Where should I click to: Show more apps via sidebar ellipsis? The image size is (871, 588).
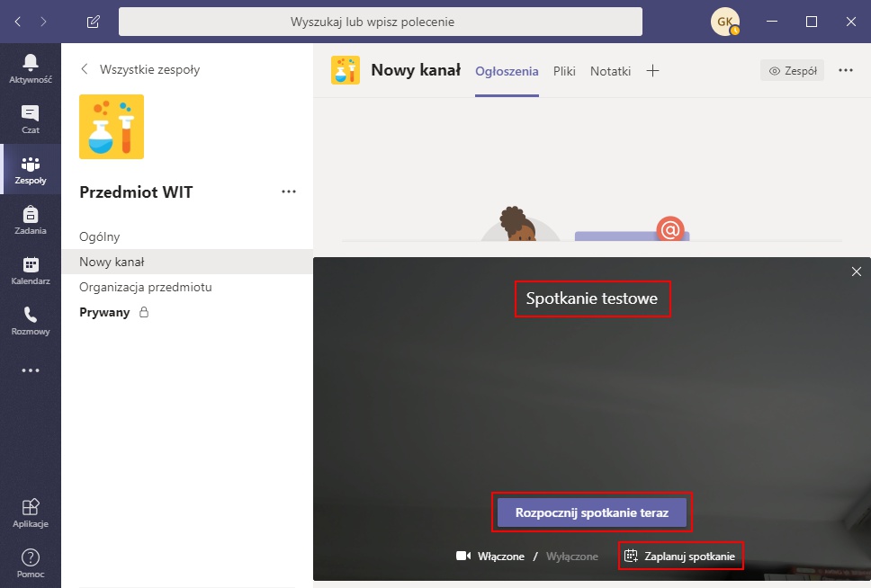pyautogui.click(x=31, y=370)
